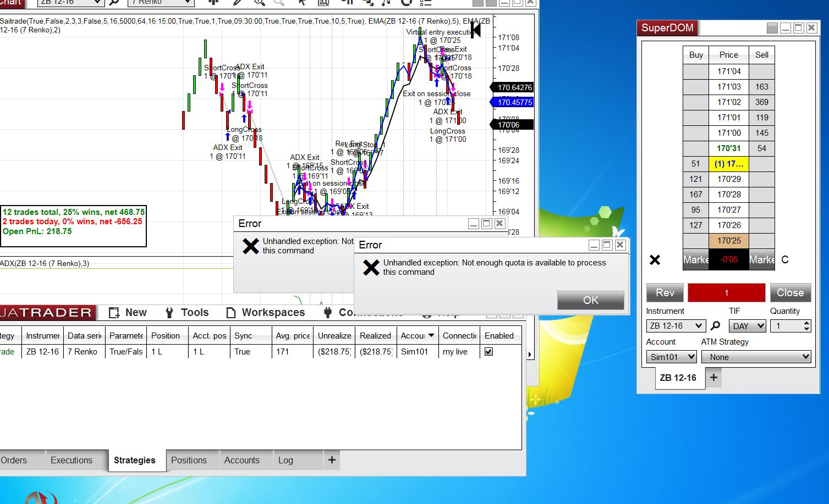
Task: Click the bar-type icon in chart toolbar
Action: pos(214,2)
